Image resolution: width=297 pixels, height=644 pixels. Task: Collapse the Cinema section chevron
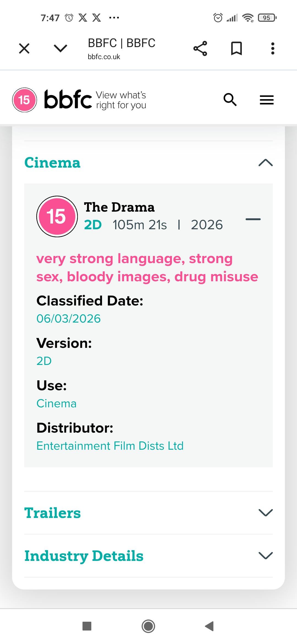coord(265,163)
